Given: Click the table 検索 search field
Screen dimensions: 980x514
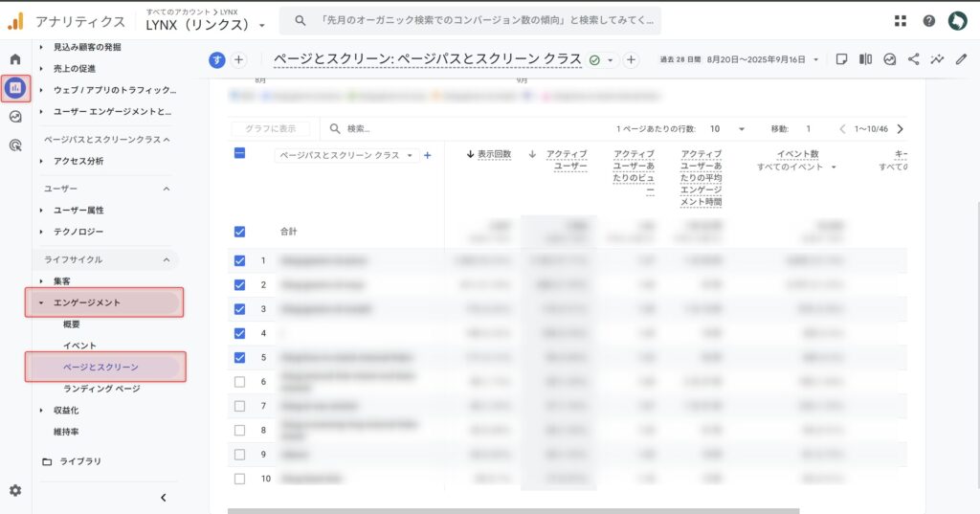Looking at the screenshot, I should 459,128.
